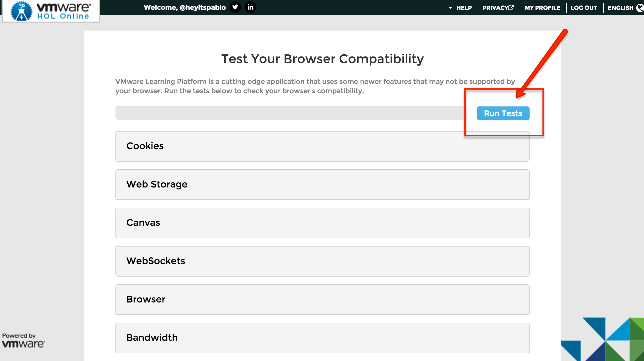Open the English language selector
The image size is (644, 361).
point(620,8)
